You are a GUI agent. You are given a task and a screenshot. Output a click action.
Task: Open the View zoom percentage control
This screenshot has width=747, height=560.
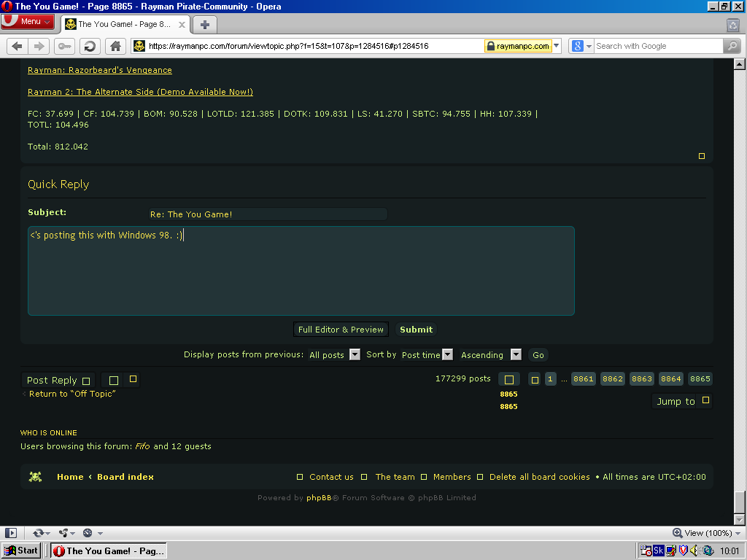click(707, 533)
